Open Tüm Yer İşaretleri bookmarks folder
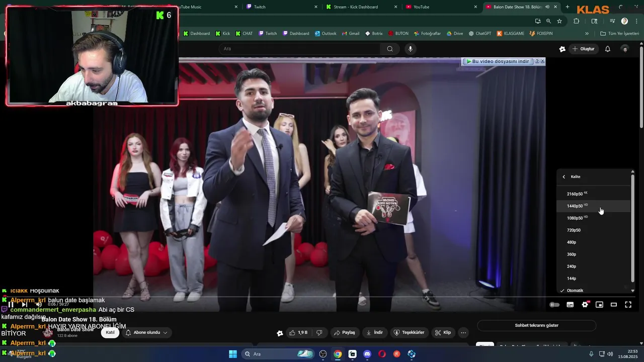The width and height of the screenshot is (644, 362). click(619, 34)
